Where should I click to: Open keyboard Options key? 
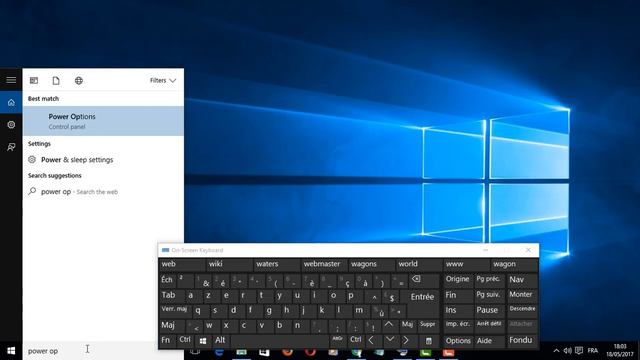[458, 340]
